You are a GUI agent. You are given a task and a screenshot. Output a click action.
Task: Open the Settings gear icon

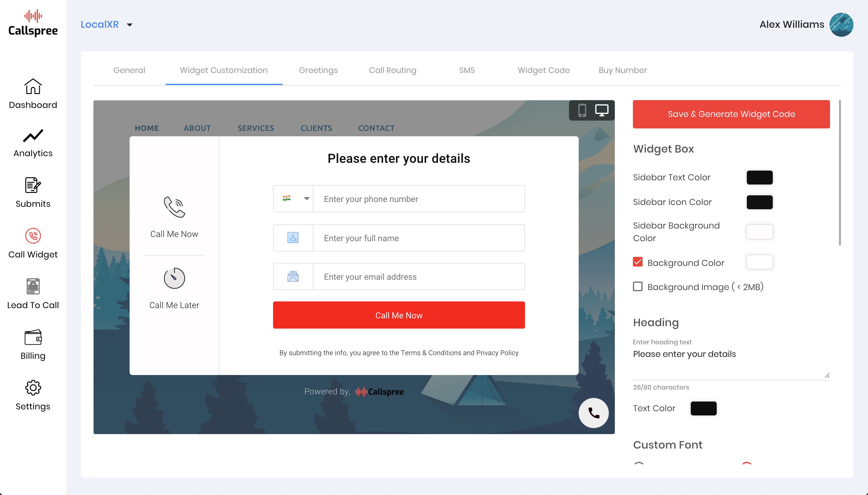pyautogui.click(x=33, y=388)
